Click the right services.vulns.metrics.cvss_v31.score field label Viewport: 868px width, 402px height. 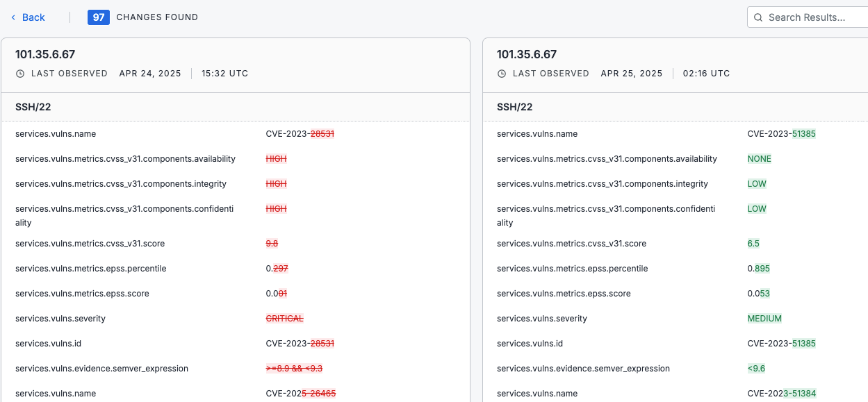tap(571, 244)
